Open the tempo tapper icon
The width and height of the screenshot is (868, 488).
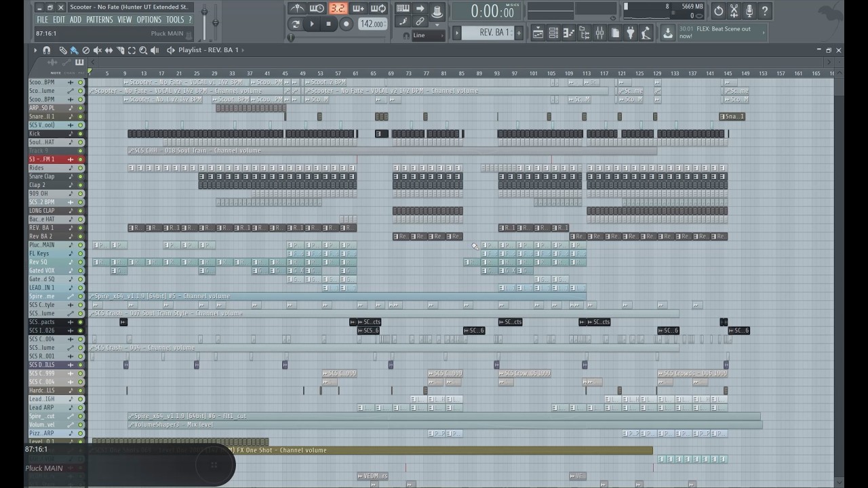646,33
